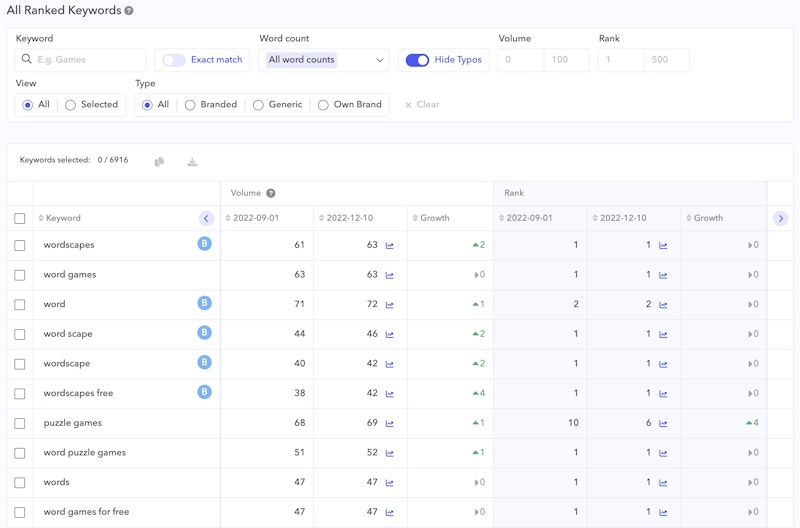Open the rank chart for puzzle games
Image resolution: width=800 pixels, height=528 pixels.
click(x=663, y=423)
